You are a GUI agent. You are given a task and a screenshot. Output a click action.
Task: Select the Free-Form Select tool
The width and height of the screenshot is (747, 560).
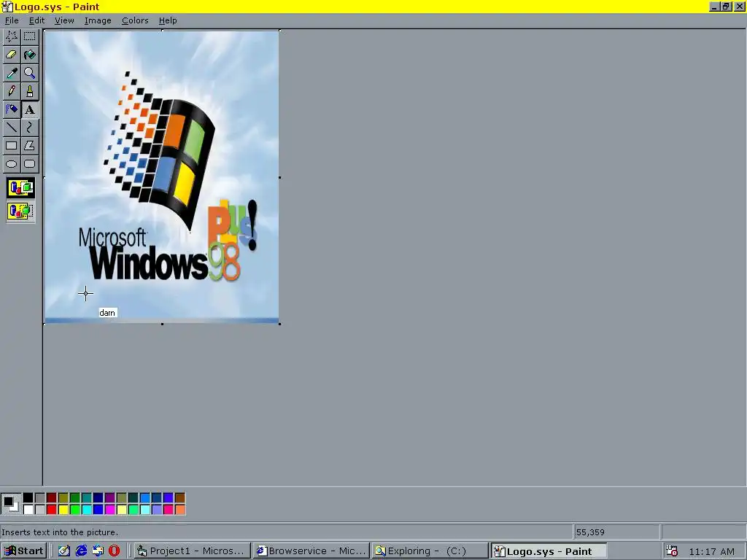12,36
